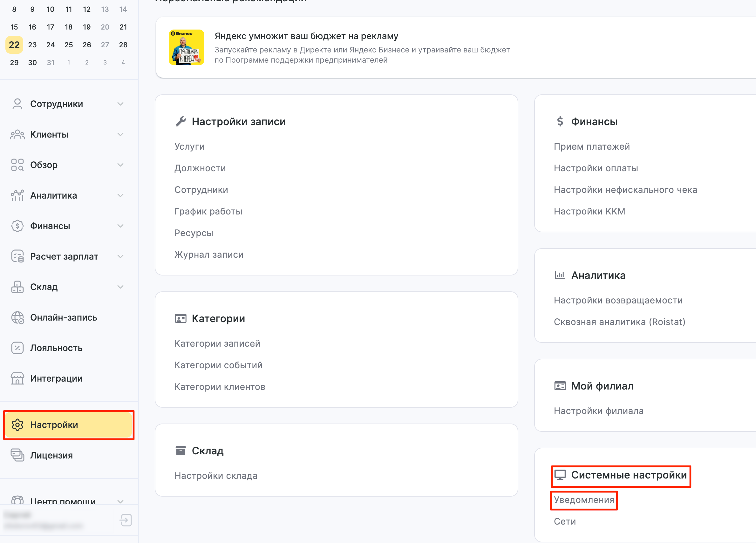Open the Финансы sidebar menu item
This screenshot has height=543, width=756.
tap(50, 226)
